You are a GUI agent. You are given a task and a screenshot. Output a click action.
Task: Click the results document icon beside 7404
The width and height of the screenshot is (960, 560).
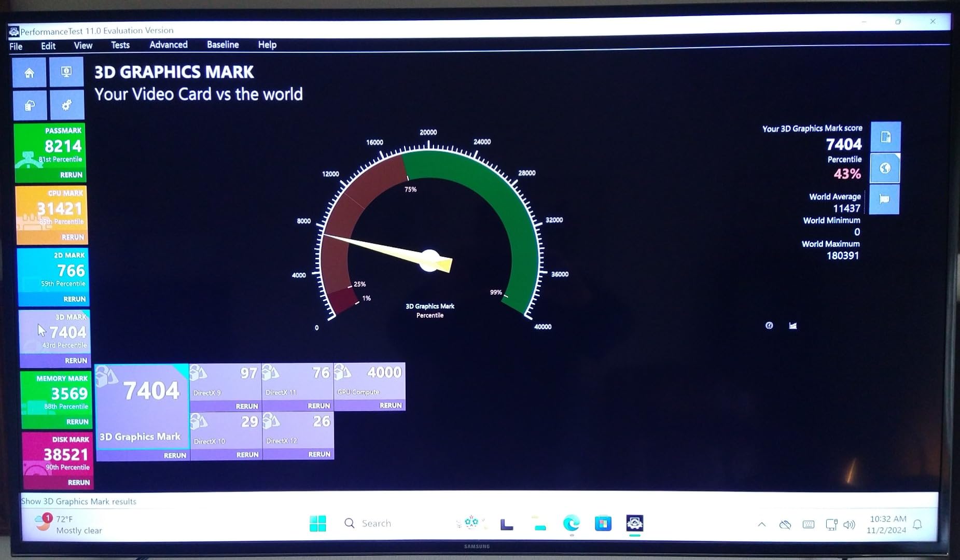pyautogui.click(x=886, y=137)
